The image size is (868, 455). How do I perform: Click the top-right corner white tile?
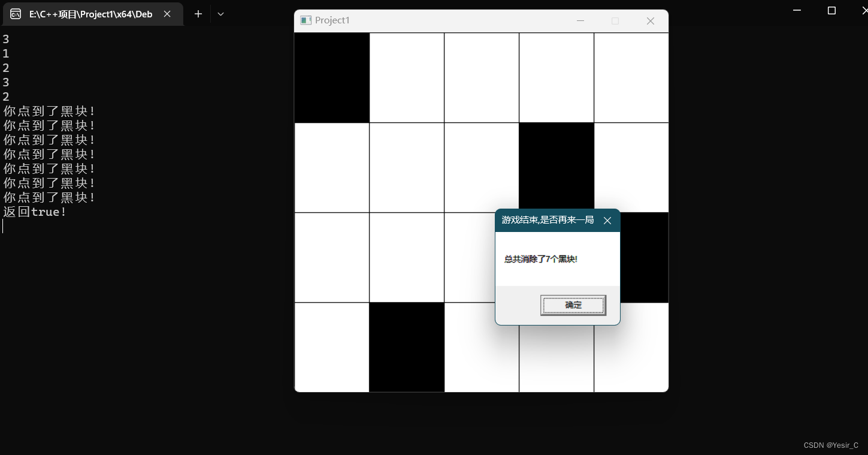631,77
